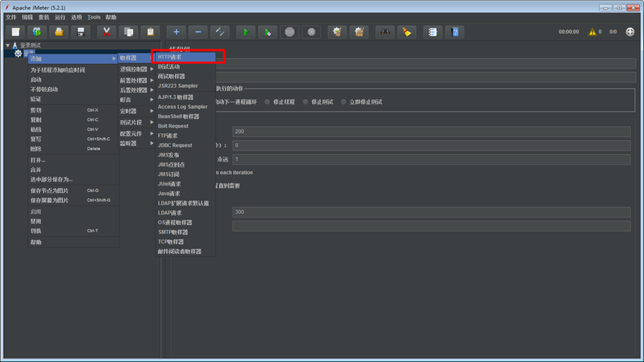The height and width of the screenshot is (362, 644).
Task: Click the Stop test octagon icon
Action: (x=289, y=31)
